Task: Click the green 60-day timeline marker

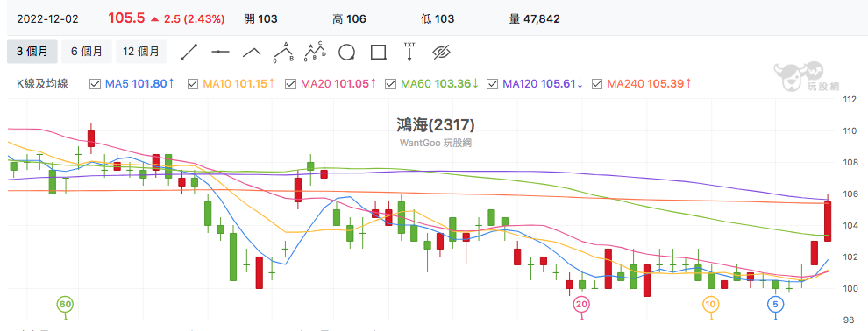Action: [x=66, y=304]
